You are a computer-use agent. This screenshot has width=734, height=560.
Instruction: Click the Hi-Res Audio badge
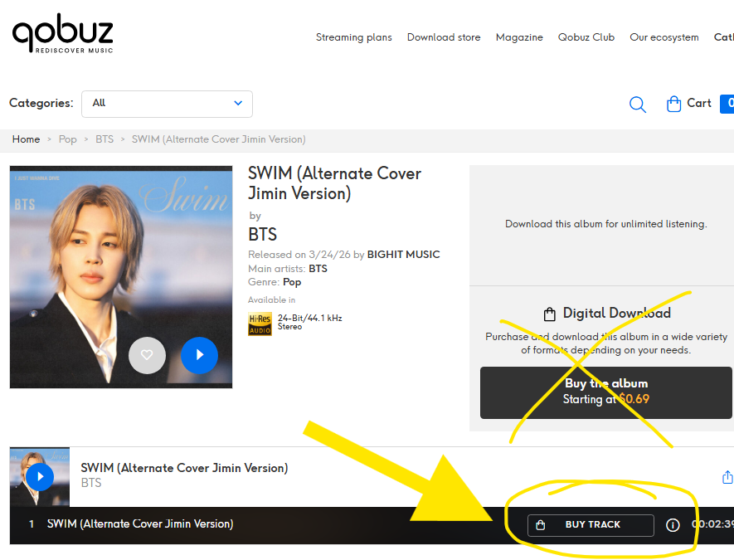point(260,324)
